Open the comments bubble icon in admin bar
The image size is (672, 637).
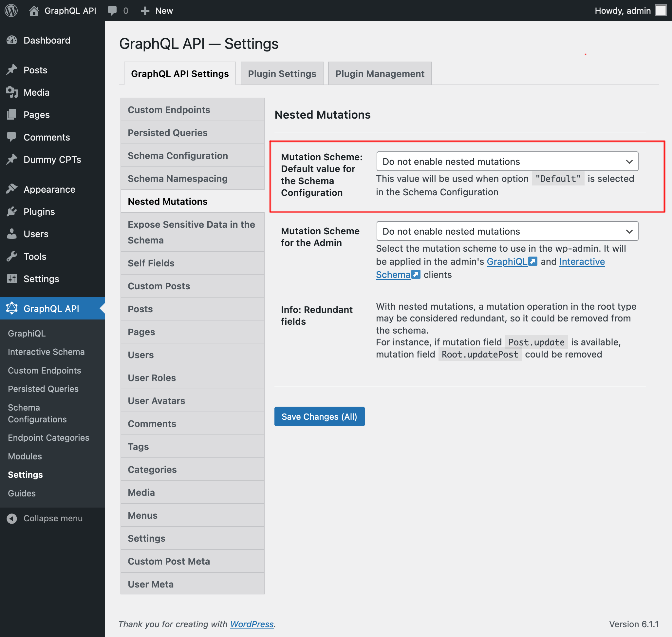click(x=112, y=10)
